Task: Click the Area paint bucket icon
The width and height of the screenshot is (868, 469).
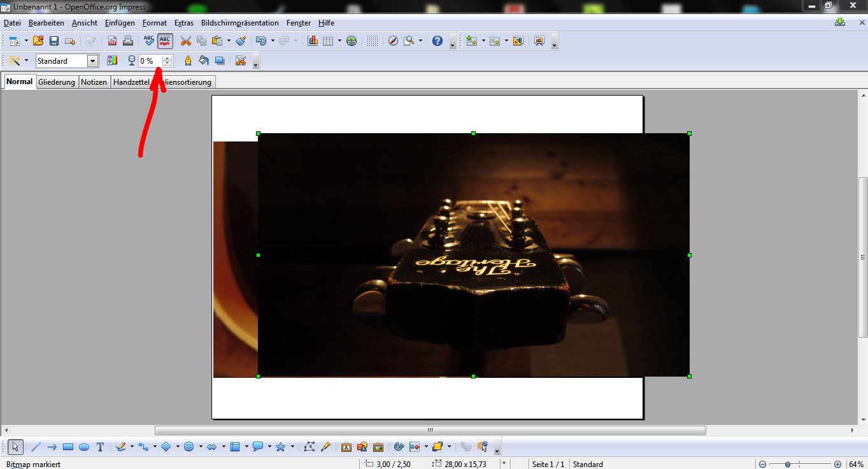Action: (204, 61)
